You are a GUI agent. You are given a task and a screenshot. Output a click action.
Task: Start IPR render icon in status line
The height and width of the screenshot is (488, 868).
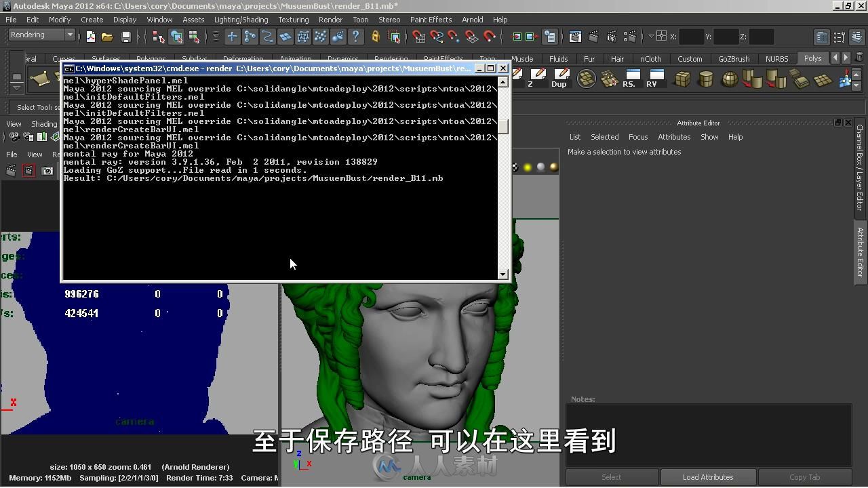[x=612, y=37]
